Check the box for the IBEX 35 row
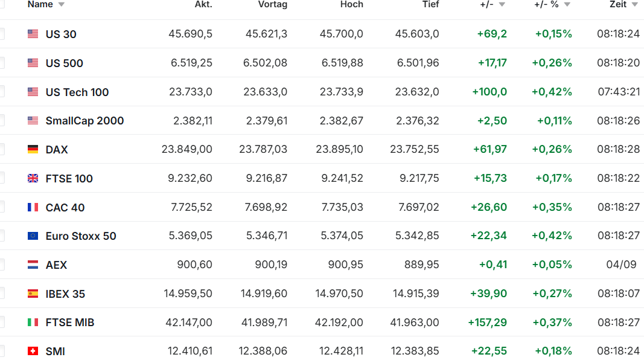644x363 pixels. (1, 294)
